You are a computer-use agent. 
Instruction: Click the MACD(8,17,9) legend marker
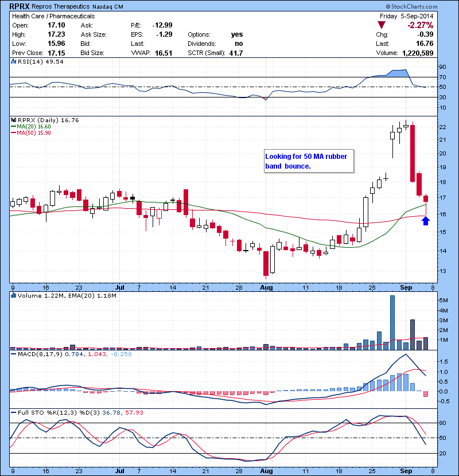13,356
